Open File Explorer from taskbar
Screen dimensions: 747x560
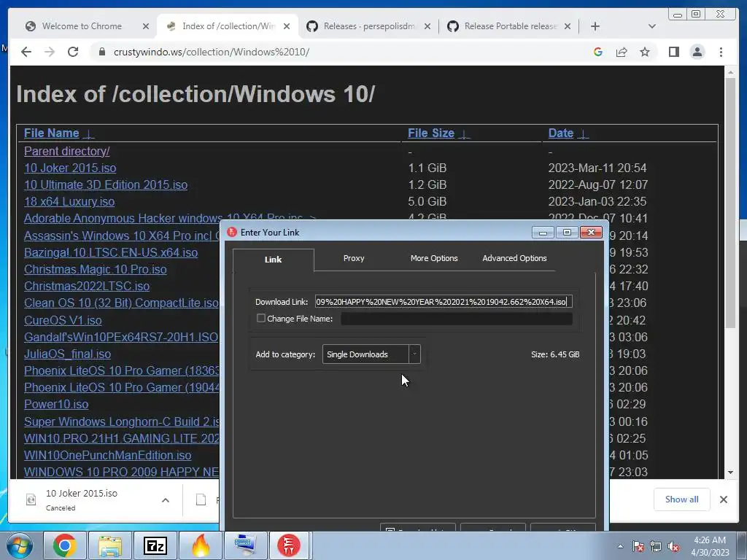(110, 545)
